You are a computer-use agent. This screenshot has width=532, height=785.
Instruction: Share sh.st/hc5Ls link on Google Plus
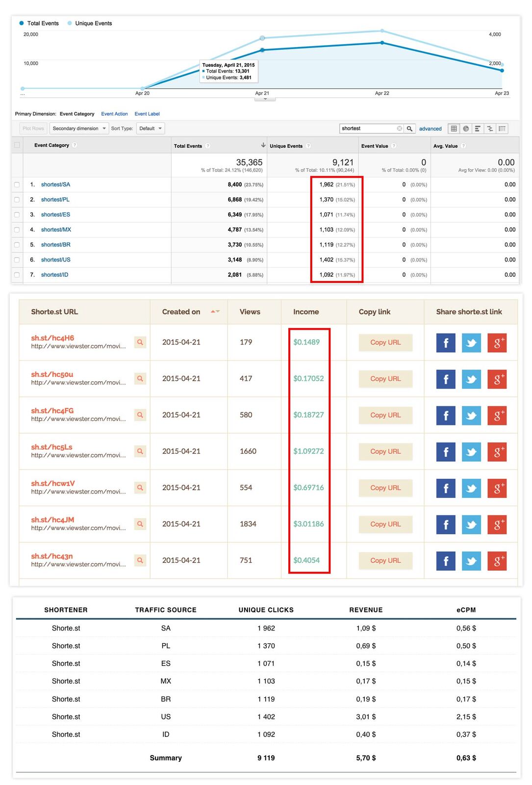[x=497, y=451]
